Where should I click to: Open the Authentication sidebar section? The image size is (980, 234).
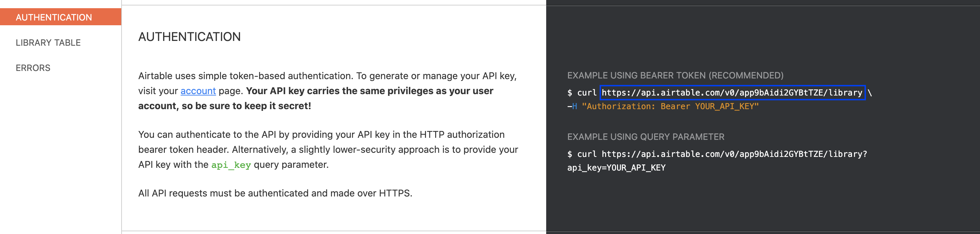click(x=61, y=17)
